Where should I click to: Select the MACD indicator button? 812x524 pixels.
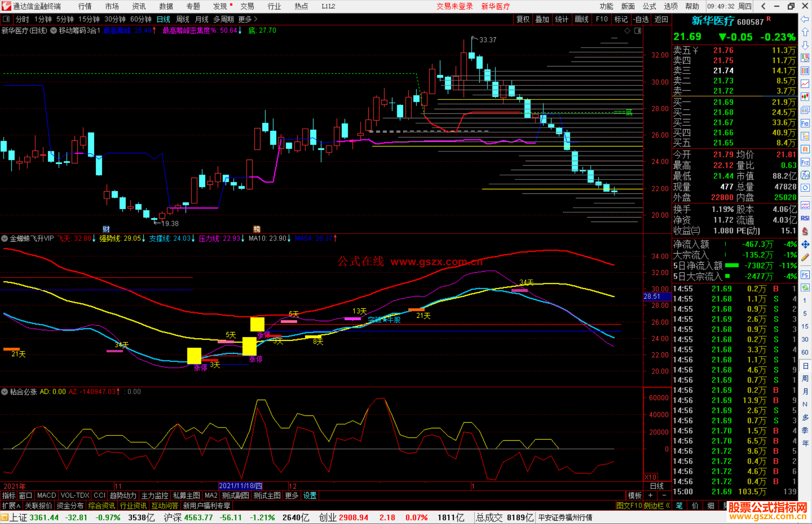point(47,496)
